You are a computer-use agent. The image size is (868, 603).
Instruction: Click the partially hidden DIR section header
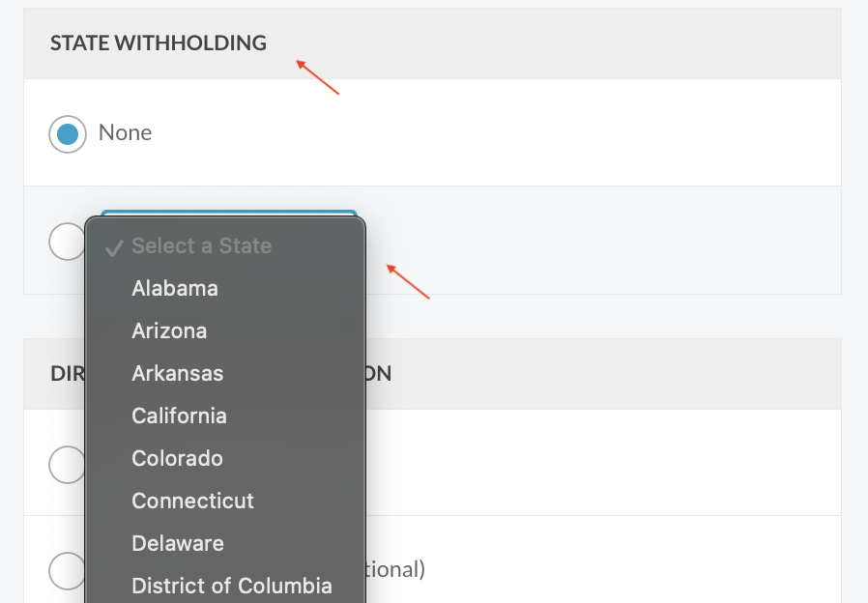click(68, 373)
